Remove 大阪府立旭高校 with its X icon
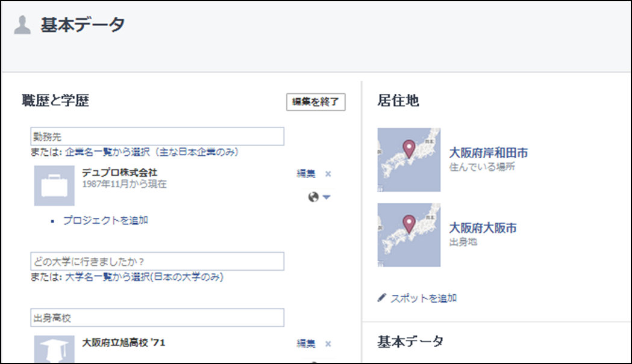The image size is (632, 364). coord(328,344)
